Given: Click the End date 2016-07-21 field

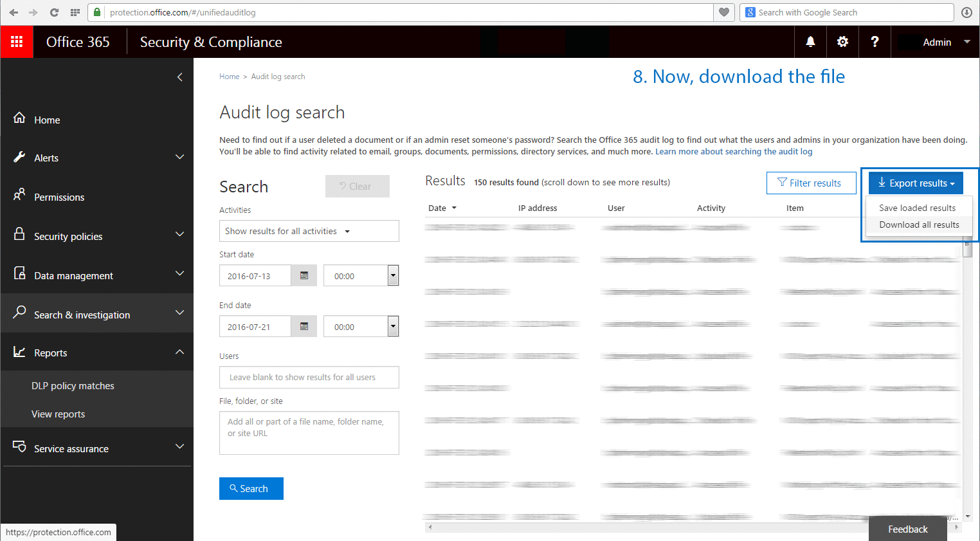Looking at the screenshot, I should [255, 327].
